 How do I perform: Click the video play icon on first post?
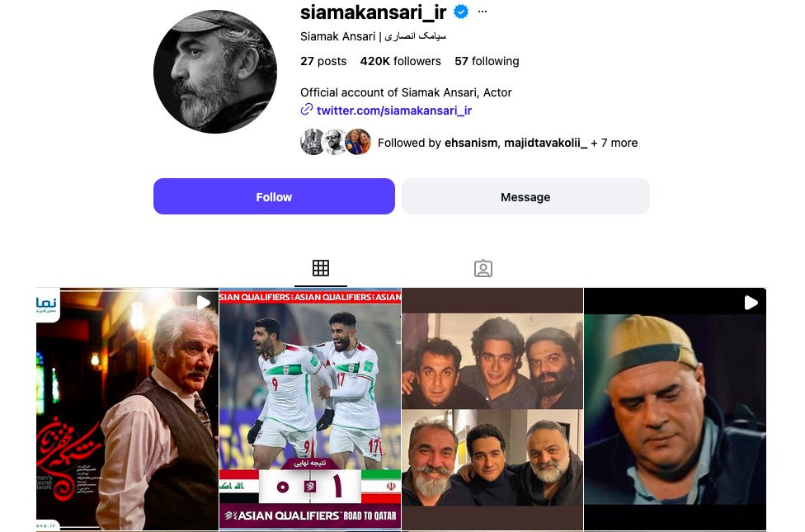click(x=203, y=303)
